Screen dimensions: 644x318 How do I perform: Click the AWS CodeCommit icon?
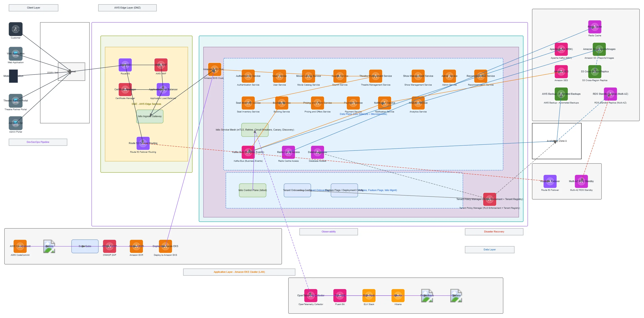pyautogui.click(x=20, y=246)
